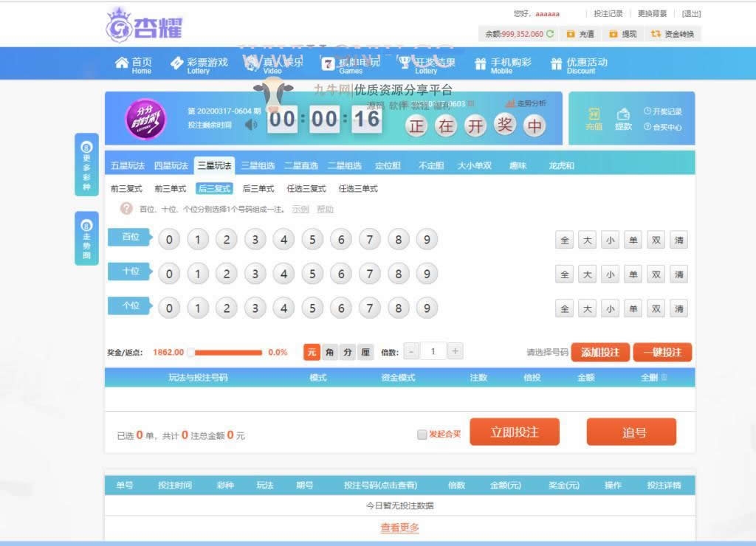Select the 前三复式 sub-tab

(126, 189)
